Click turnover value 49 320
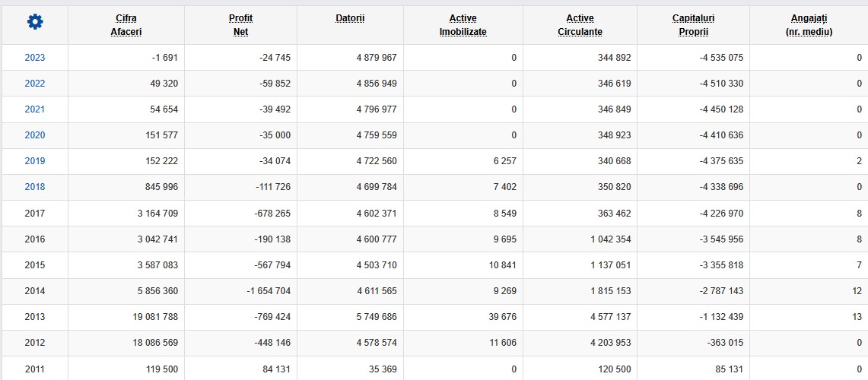868x380 pixels. pyautogui.click(x=162, y=84)
